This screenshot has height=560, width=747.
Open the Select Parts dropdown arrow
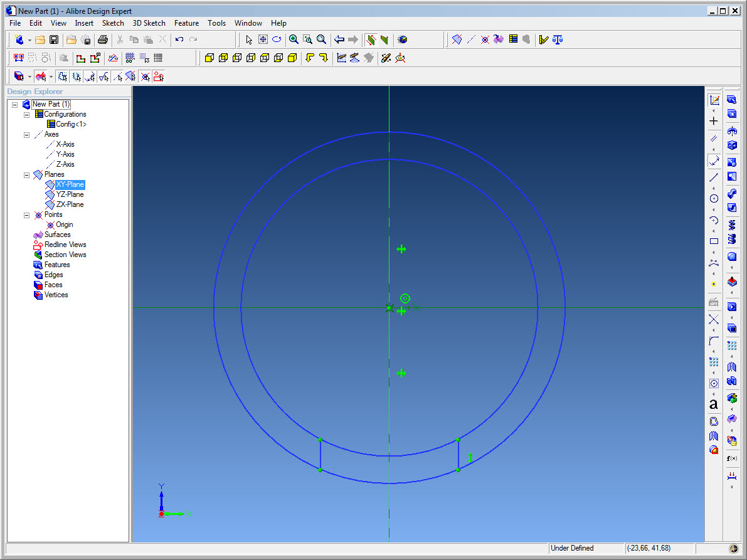29,77
